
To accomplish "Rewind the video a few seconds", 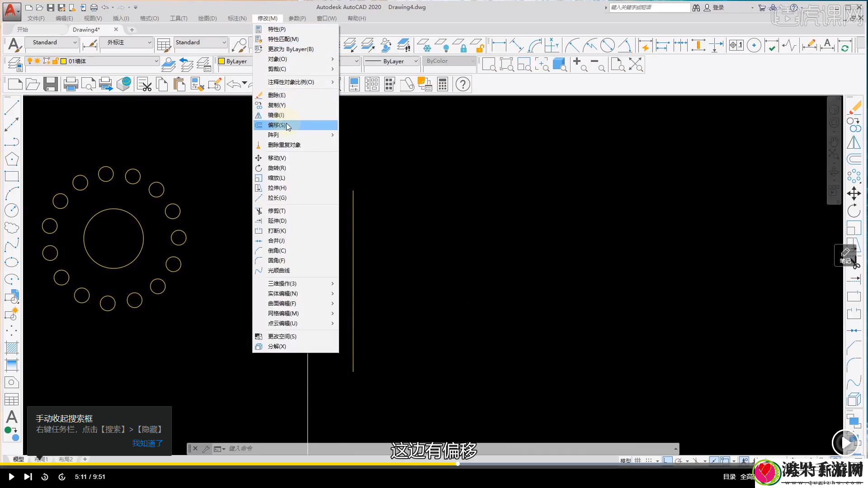I will [45, 477].
